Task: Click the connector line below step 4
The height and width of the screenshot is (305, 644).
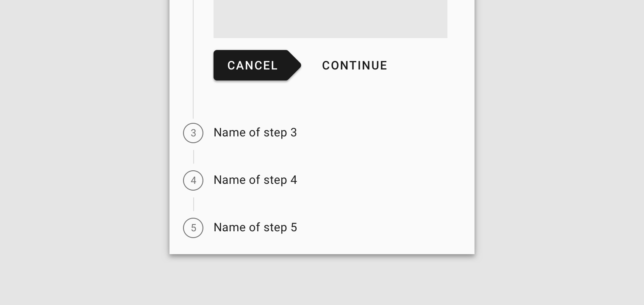Action: point(193,204)
